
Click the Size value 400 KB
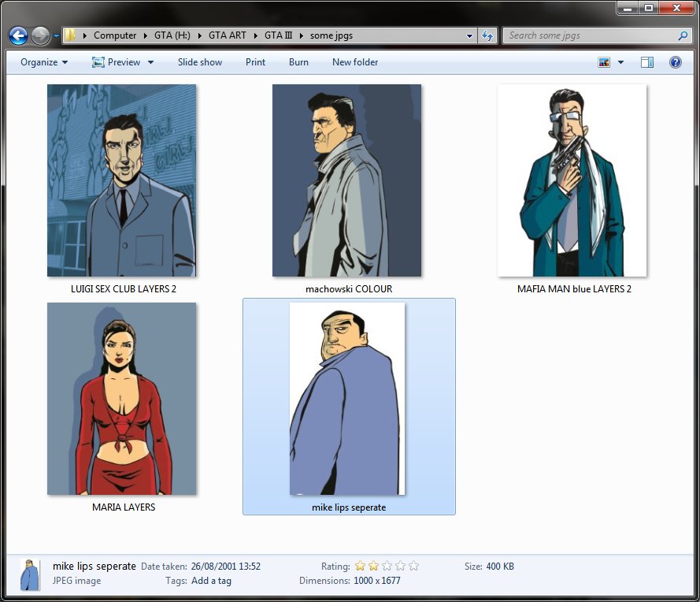coord(500,567)
